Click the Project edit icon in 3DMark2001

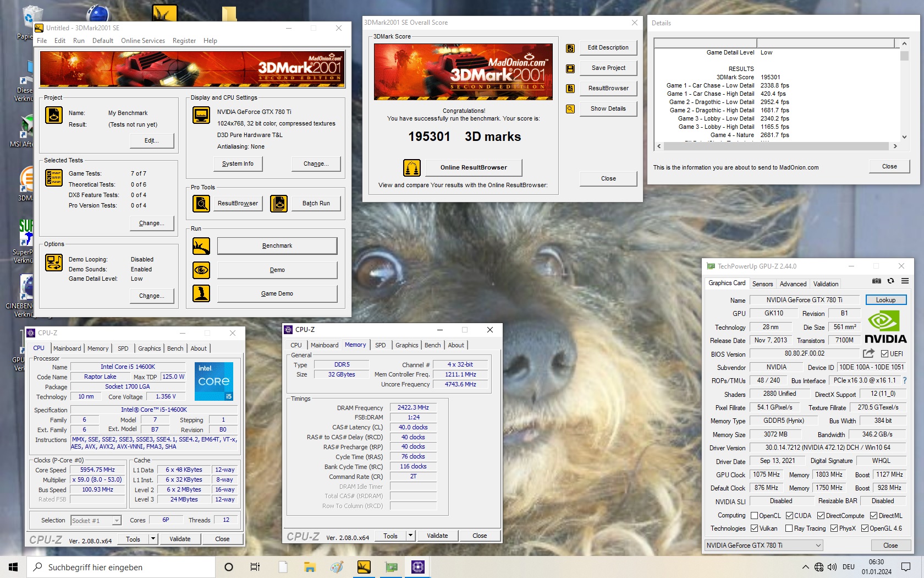[54, 115]
